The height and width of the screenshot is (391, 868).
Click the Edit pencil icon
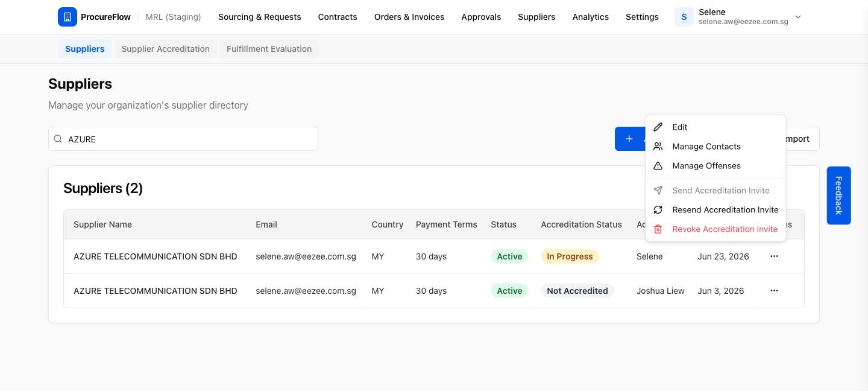coord(658,127)
